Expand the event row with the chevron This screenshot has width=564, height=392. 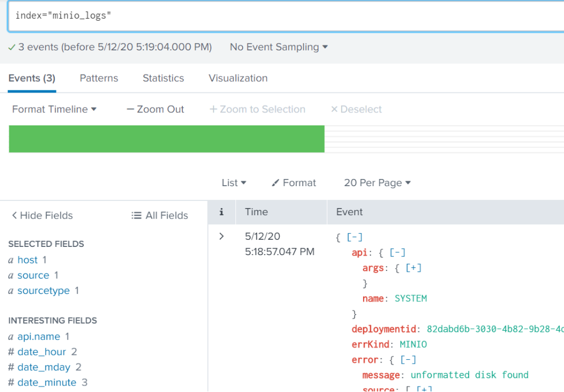pos(221,237)
